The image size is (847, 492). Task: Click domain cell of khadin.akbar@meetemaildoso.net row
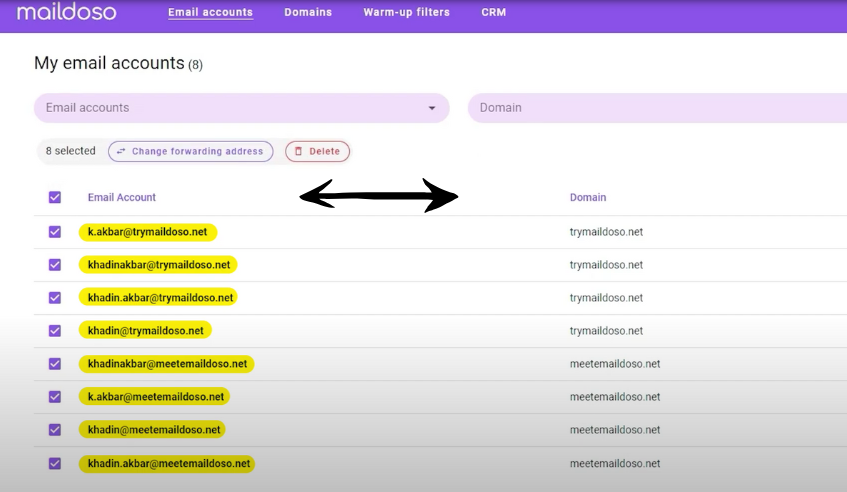[x=615, y=463]
